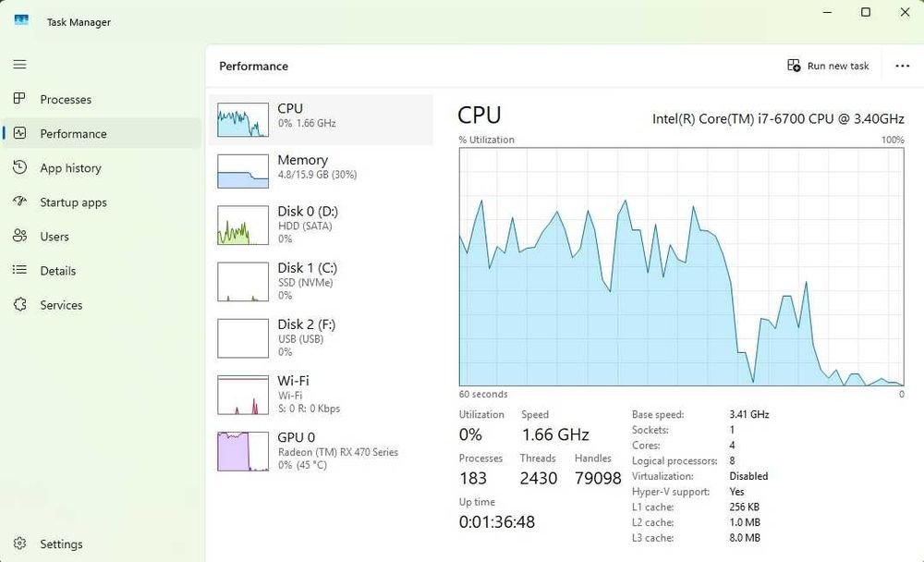View Disk 2 (F:) USB performance
This screenshot has width=924, height=562.
(x=321, y=337)
